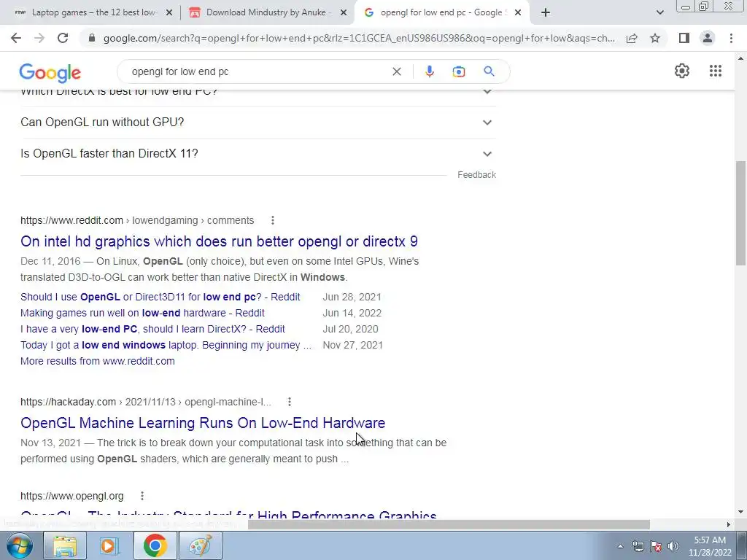Open Chrome's three-dot menu
Image resolution: width=747 pixels, height=560 pixels.
(731, 38)
